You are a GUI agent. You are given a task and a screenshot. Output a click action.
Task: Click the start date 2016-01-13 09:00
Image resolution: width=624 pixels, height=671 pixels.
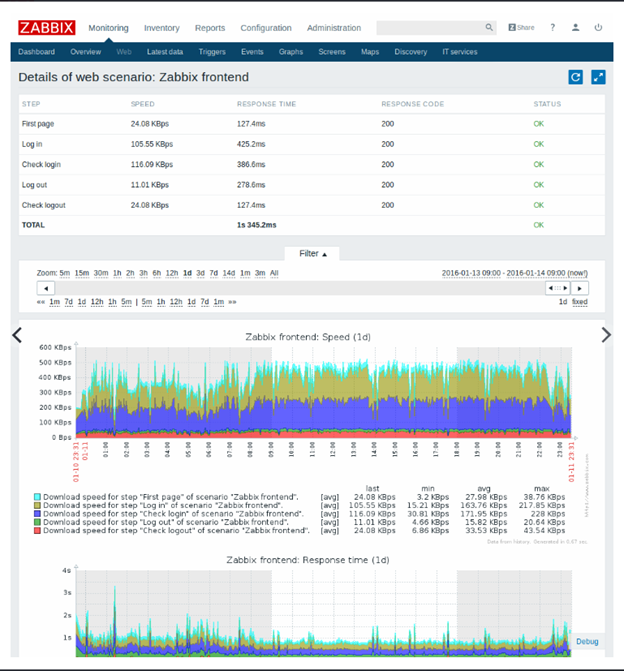click(x=471, y=273)
